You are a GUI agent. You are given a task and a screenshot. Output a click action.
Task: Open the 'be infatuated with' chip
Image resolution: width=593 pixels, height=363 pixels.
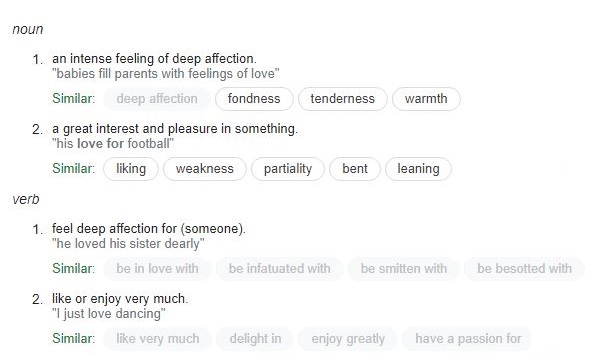click(279, 269)
